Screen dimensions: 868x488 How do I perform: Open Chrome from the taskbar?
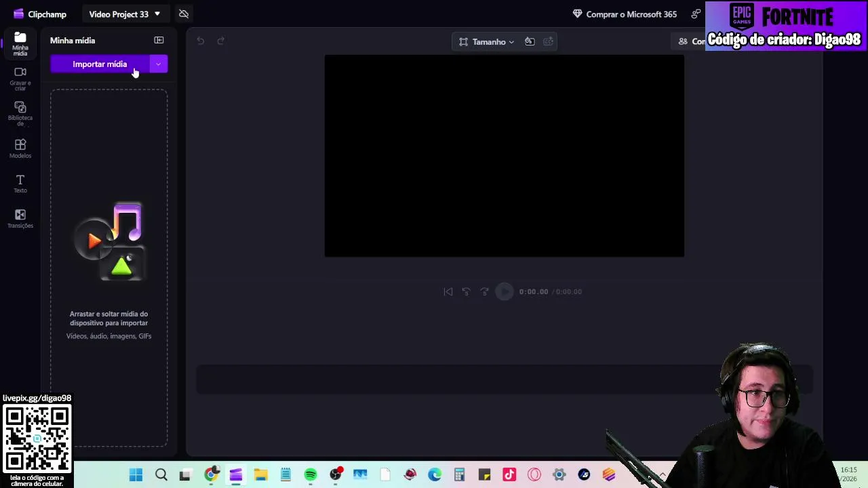[211, 475]
